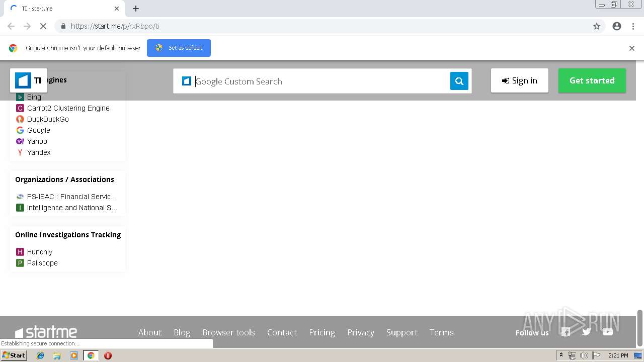Image resolution: width=644 pixels, height=362 pixels.
Task: Click the Get started button
Action: (x=592, y=80)
